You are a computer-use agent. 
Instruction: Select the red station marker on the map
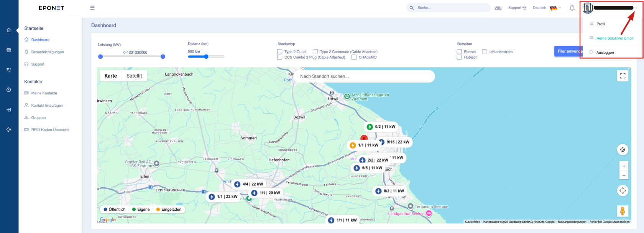click(364, 138)
